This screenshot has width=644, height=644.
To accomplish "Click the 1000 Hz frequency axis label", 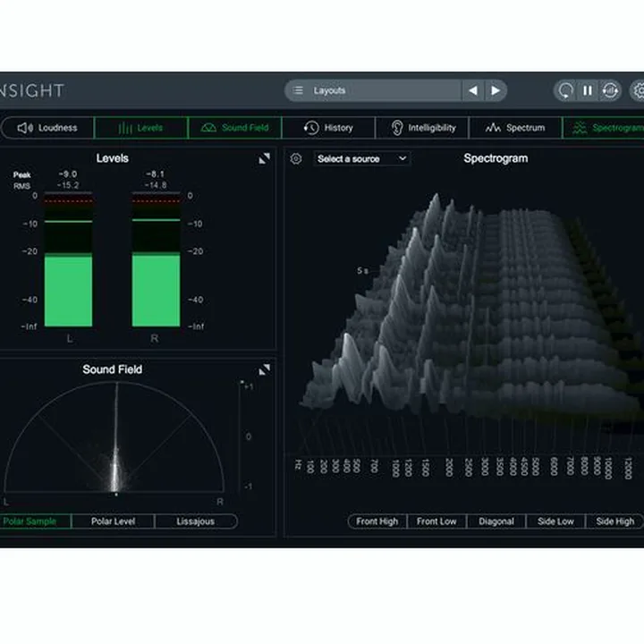I will (x=395, y=468).
